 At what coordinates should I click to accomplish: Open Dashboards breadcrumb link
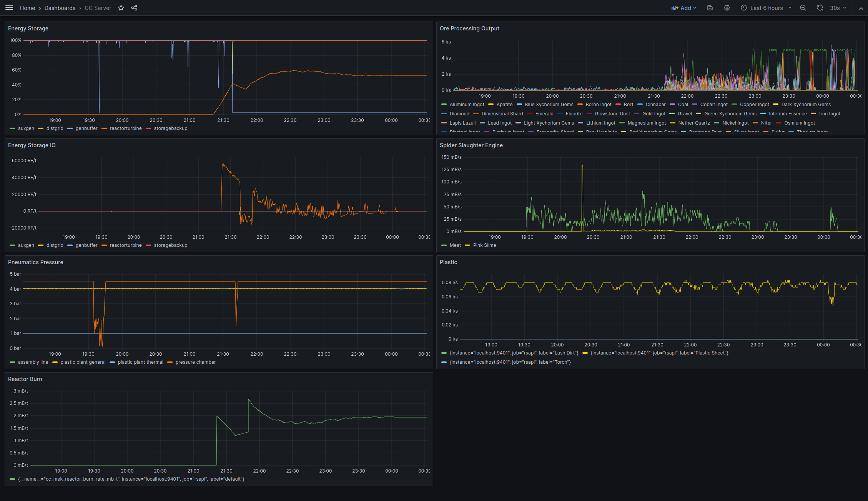point(60,8)
